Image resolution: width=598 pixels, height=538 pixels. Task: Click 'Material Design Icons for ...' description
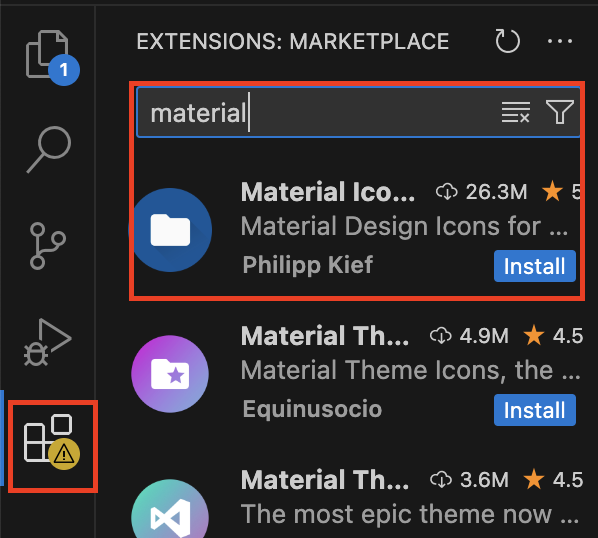coord(404,226)
